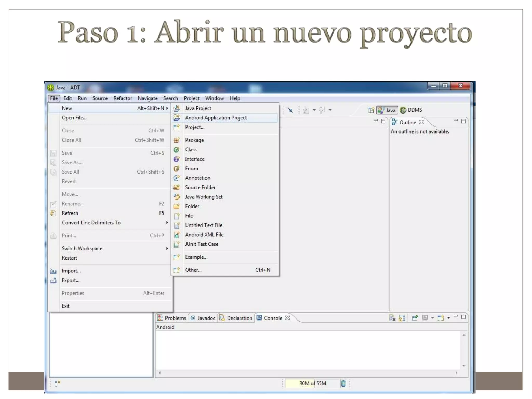Screen dimensions: 532x399
Task: Click the Pin Console icon
Action: point(415,318)
